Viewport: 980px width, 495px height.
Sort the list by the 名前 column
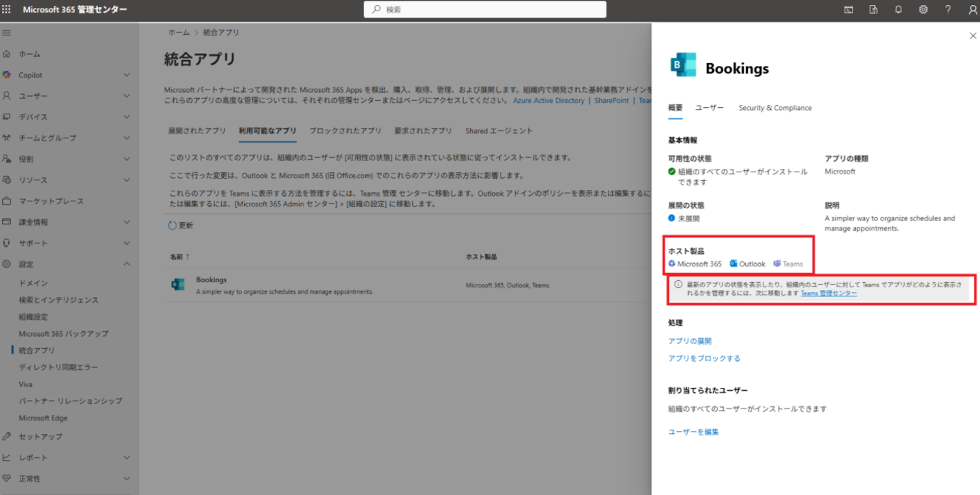[x=182, y=256]
